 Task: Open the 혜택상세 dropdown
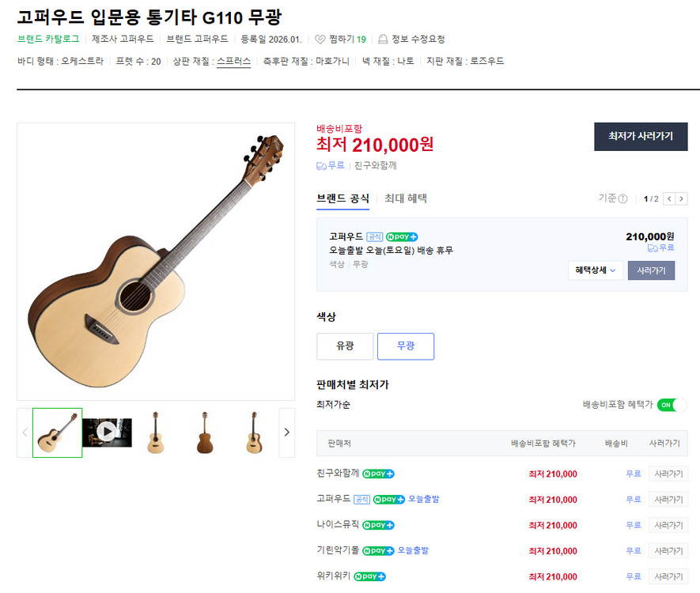click(595, 270)
